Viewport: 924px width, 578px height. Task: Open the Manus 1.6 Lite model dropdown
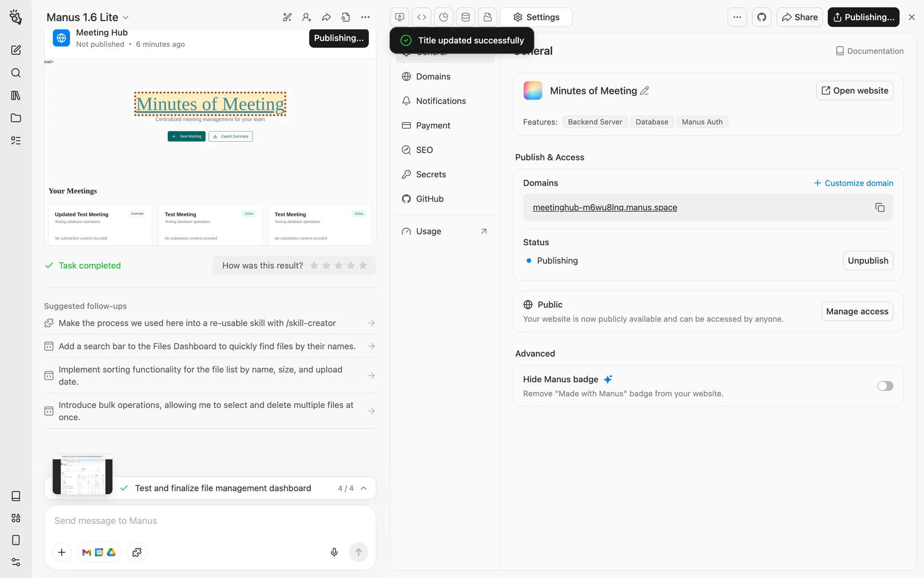pos(88,17)
